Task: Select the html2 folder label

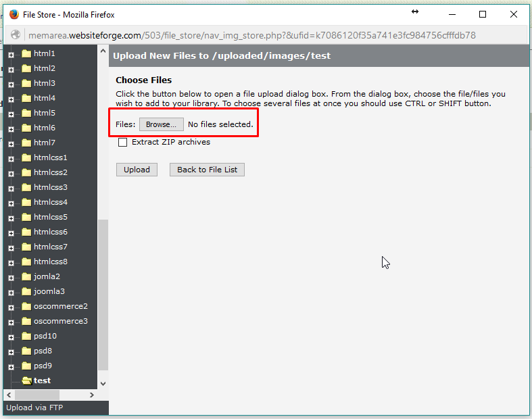Action: [45, 68]
